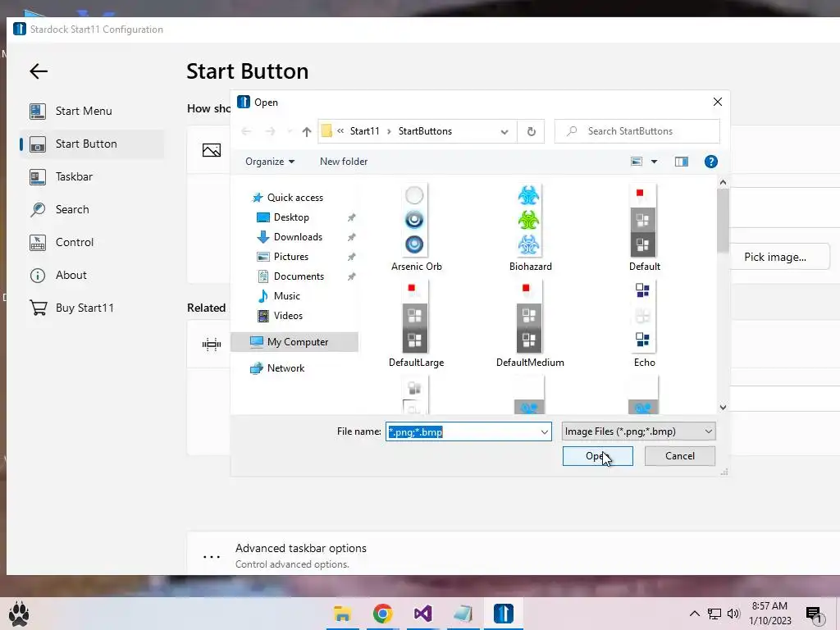Expand File name dropdown arrow
Viewport: 840px width, 630px height.
545,431
